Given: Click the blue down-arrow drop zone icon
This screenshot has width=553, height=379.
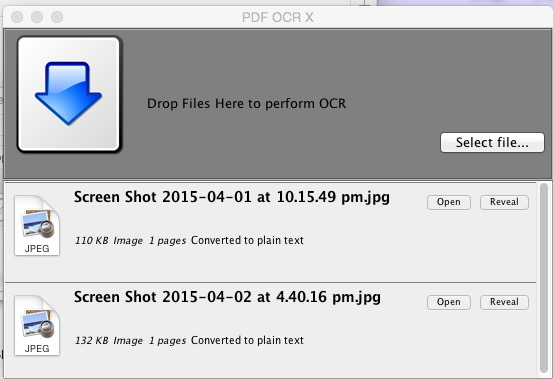Looking at the screenshot, I should coord(69,94).
